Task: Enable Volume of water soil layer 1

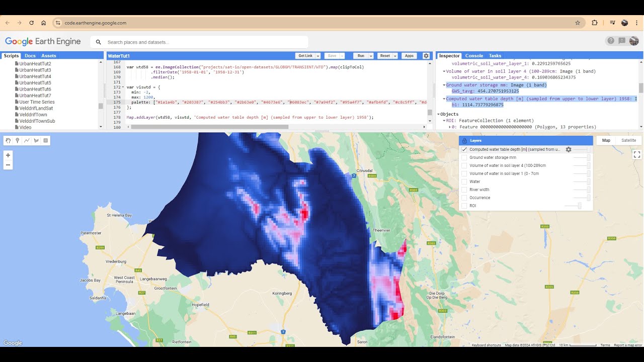Action: click(464, 173)
